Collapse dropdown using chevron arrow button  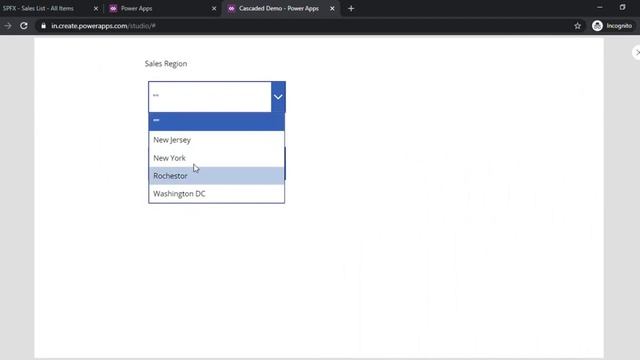tap(278, 97)
